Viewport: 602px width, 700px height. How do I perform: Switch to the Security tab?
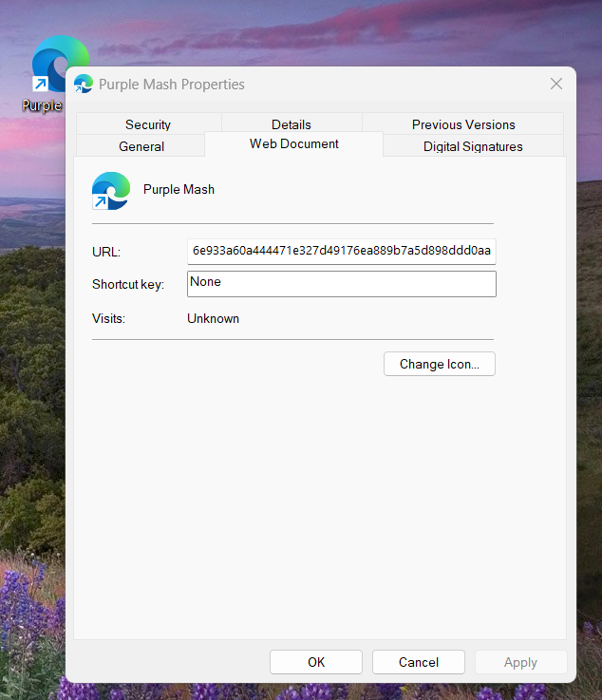tap(148, 124)
